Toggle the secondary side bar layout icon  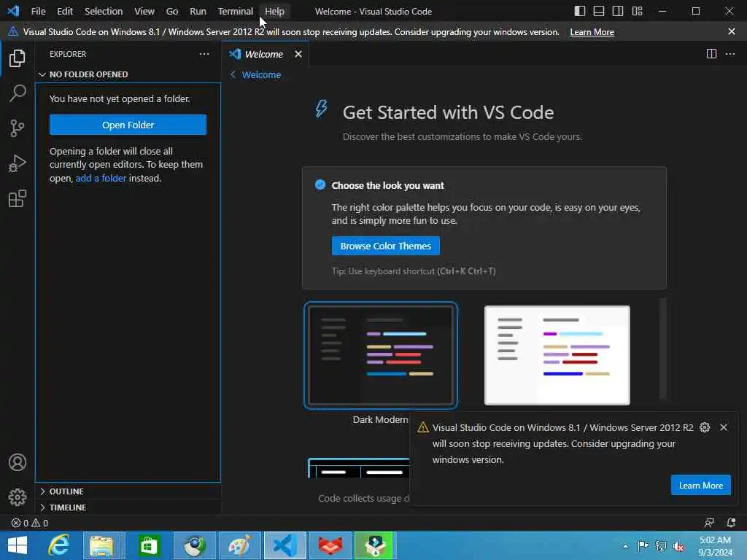(x=618, y=11)
